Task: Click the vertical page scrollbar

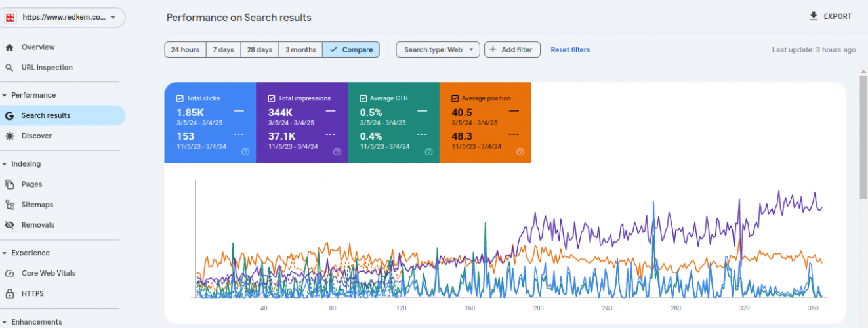Action: [x=863, y=138]
